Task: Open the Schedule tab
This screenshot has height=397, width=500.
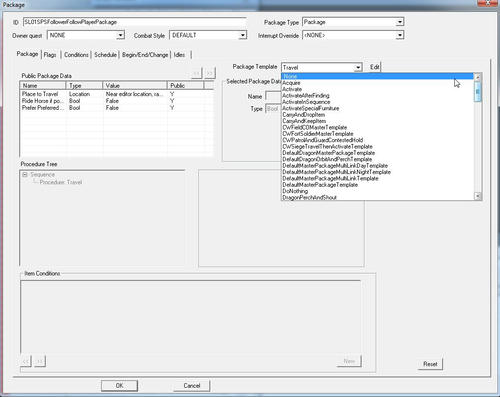Action: pos(105,55)
